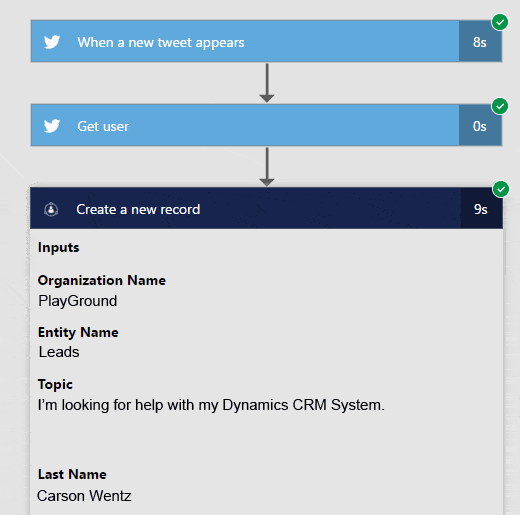Screen dimensions: 520x515
Task: Click the 0s duration on Get user
Action: (x=480, y=125)
